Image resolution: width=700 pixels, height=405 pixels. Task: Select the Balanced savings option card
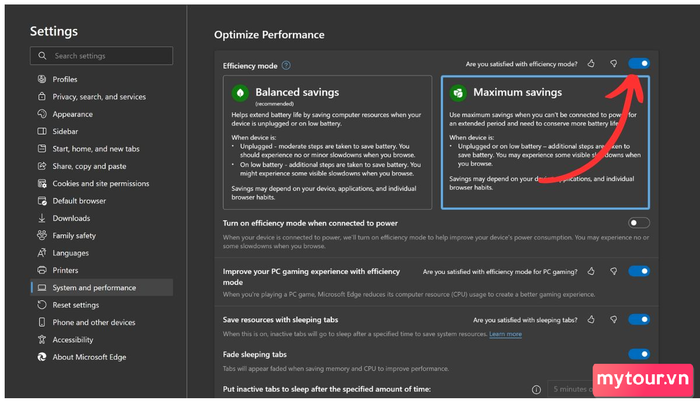pos(327,142)
